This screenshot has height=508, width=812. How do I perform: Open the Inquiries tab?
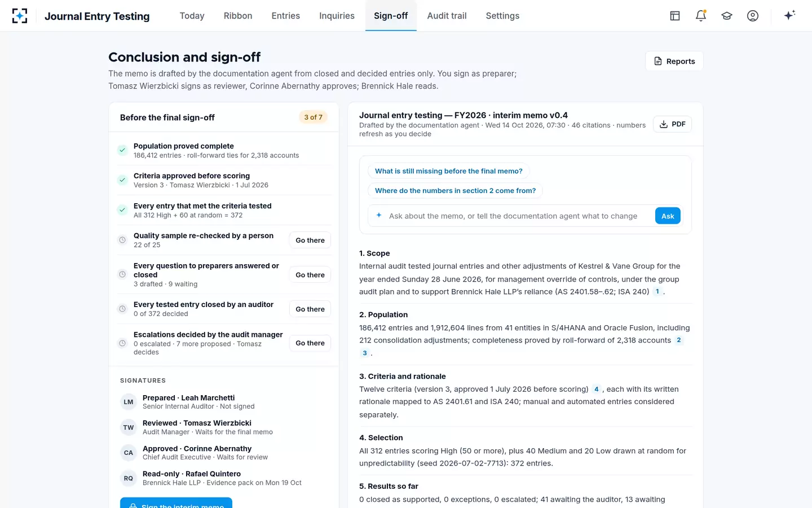(x=337, y=16)
